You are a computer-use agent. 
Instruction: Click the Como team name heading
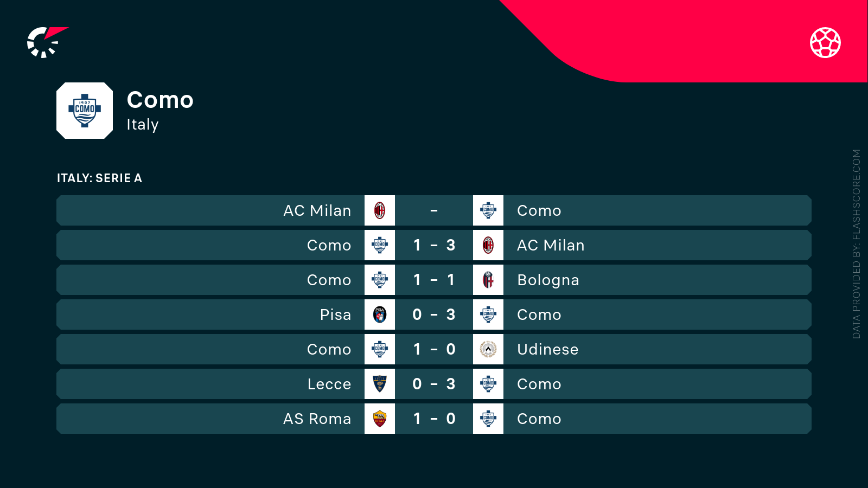pyautogui.click(x=160, y=100)
